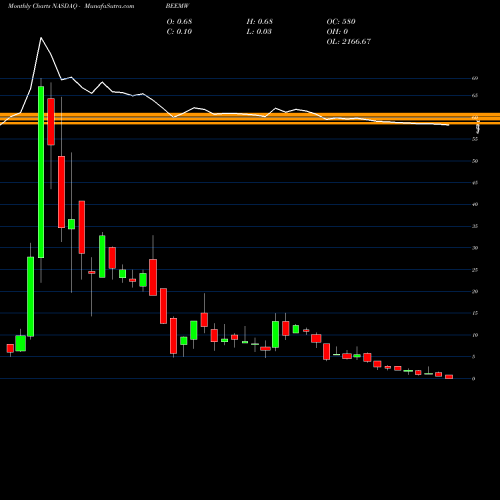Screen dimensions: 500x500
Task: Click the 15 price axis label
Action: coord(475,313)
